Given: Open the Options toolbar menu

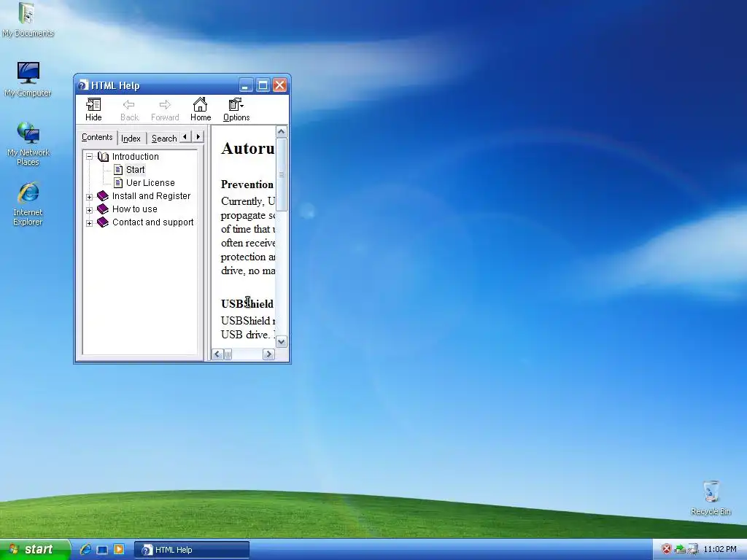Looking at the screenshot, I should pos(236,109).
